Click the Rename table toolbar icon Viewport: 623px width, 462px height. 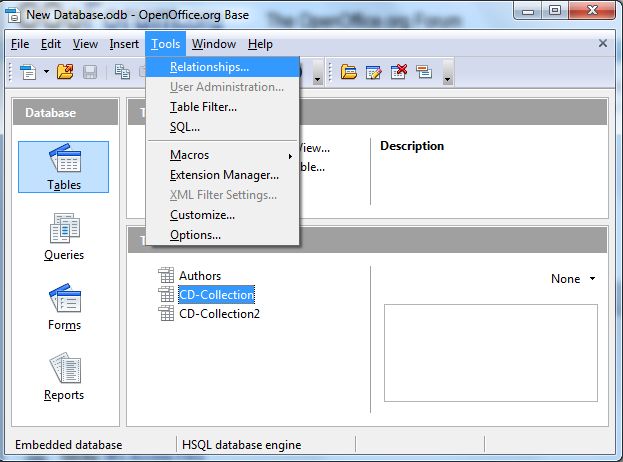tap(424, 72)
